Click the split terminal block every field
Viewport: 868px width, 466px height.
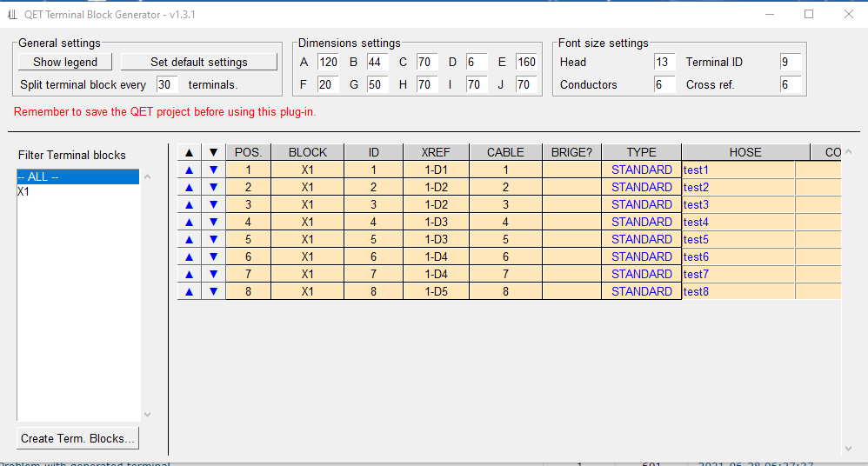(167, 85)
